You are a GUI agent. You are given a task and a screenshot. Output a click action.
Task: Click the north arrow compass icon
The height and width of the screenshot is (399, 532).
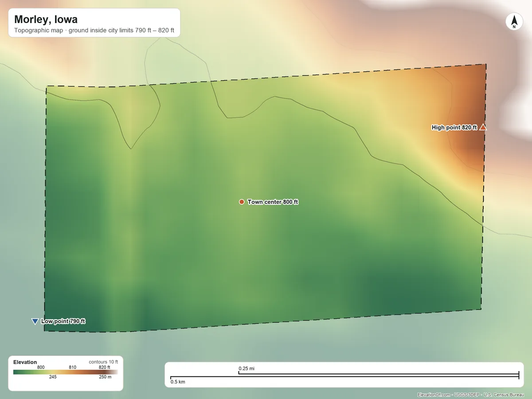pos(514,22)
